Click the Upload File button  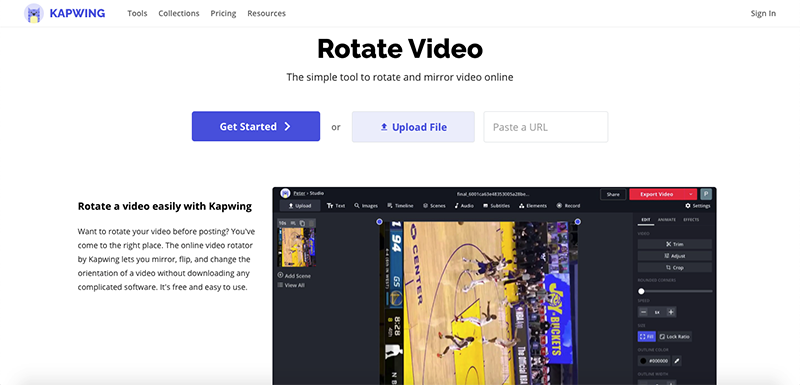[413, 127]
